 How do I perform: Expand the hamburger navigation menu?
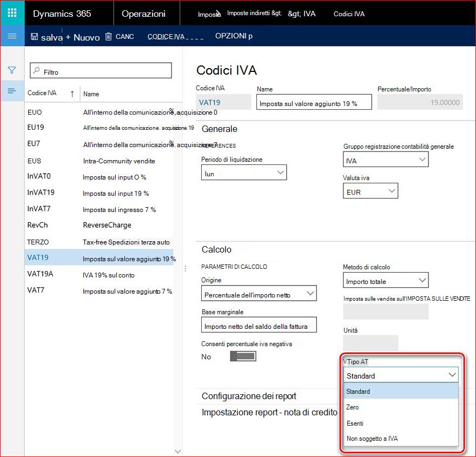point(12,36)
